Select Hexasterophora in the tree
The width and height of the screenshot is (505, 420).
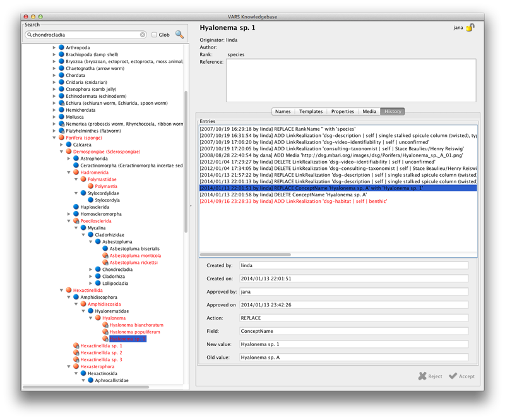tap(97, 366)
